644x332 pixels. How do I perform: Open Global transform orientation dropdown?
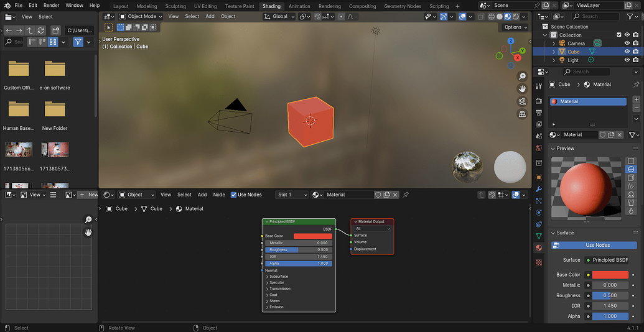click(x=279, y=16)
